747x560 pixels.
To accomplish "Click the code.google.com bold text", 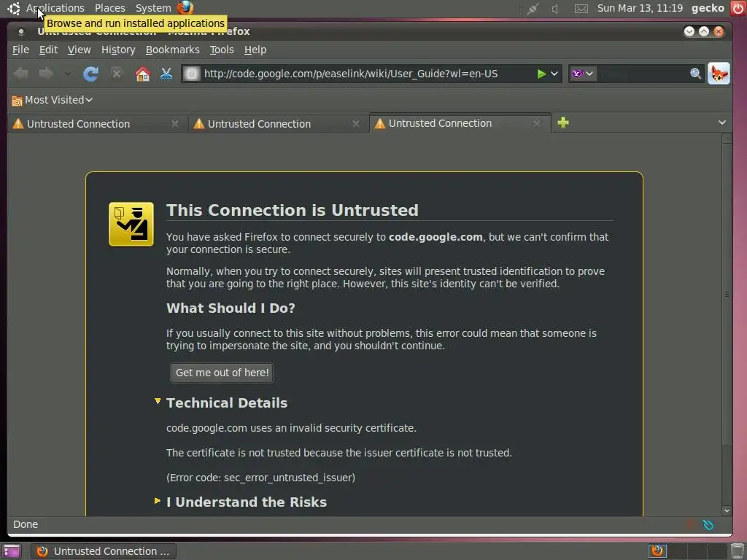I will tap(436, 237).
